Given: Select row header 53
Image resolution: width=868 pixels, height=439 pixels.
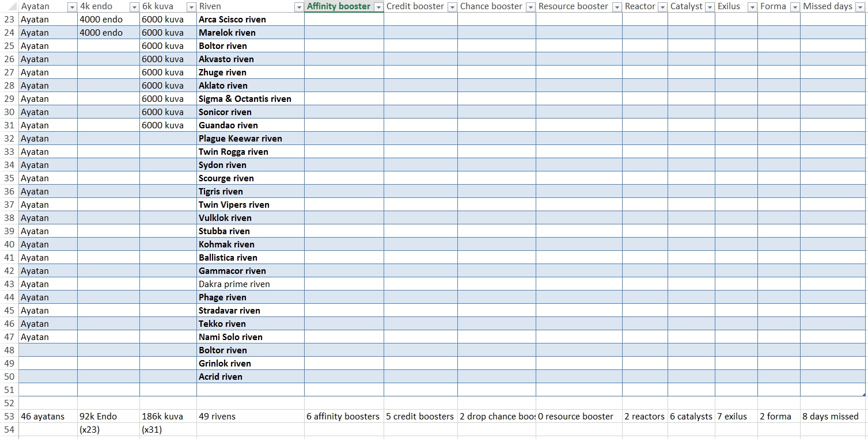Looking at the screenshot, I should 9,416.
